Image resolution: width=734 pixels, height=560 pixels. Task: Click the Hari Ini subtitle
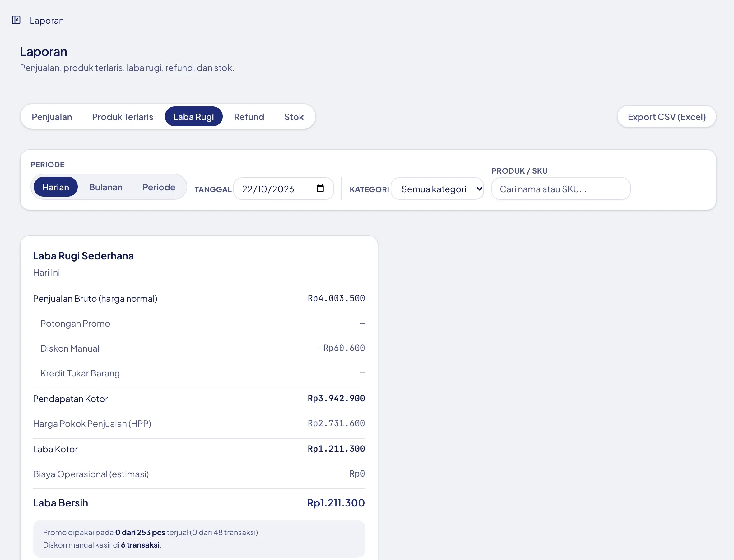[x=46, y=272]
